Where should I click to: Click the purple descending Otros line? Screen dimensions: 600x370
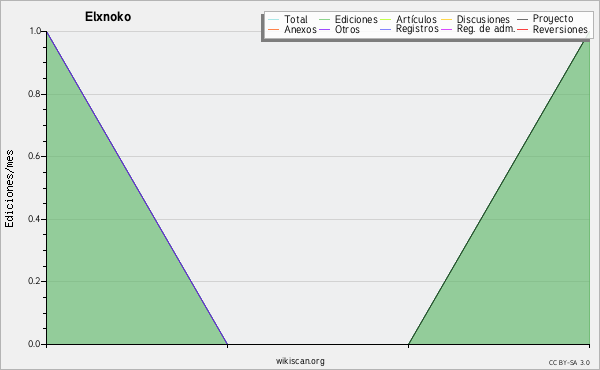[137, 187]
